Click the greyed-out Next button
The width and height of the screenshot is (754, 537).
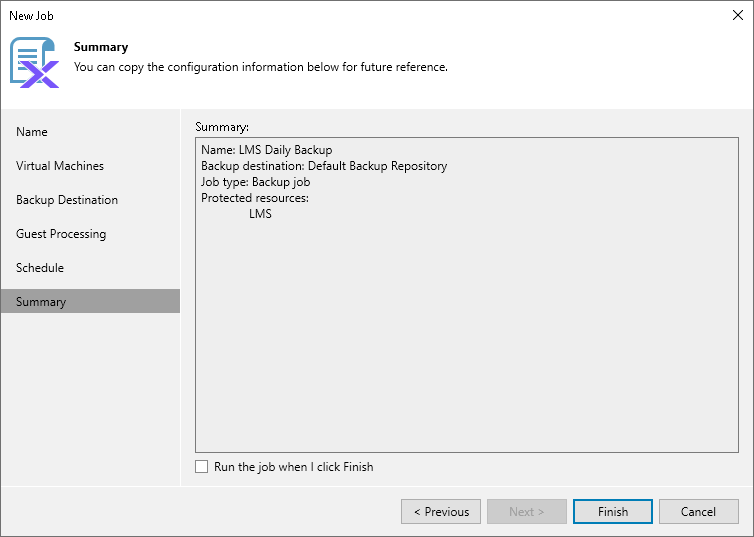(527, 512)
